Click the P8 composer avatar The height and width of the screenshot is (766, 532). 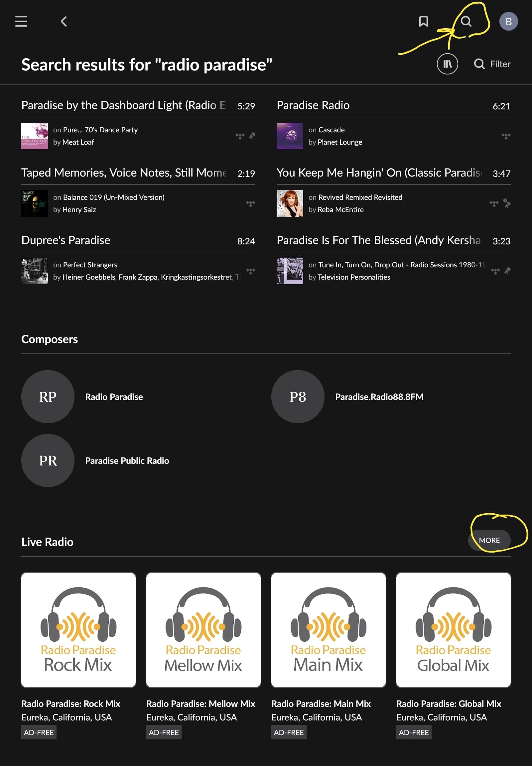point(298,397)
